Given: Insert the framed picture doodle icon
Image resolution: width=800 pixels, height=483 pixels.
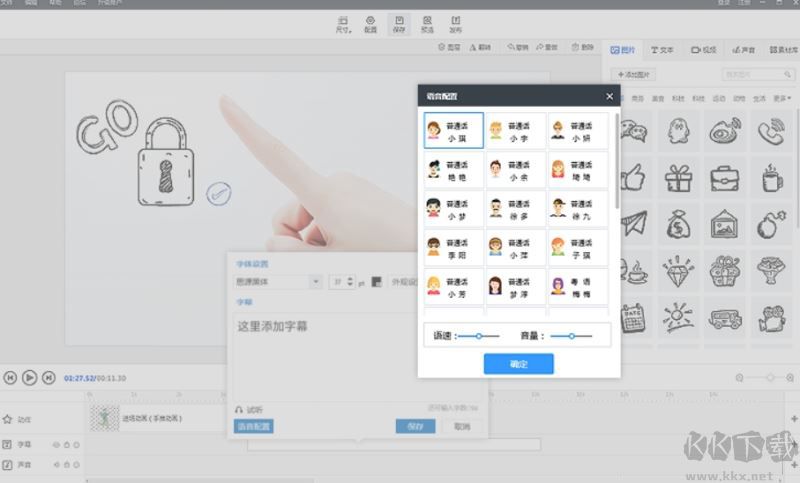Looking at the screenshot, I should (725, 224).
